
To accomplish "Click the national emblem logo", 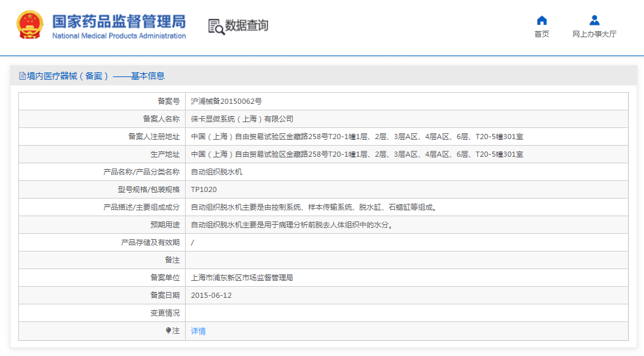I will (31, 26).
